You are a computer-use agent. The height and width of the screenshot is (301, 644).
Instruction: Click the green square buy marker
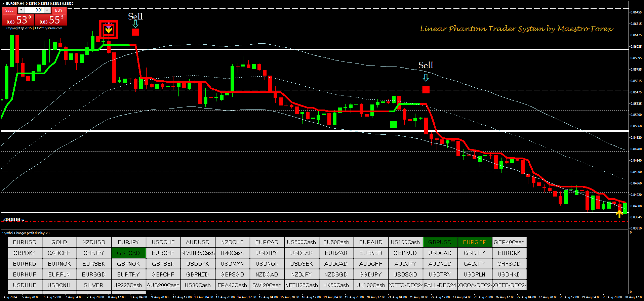tap(393, 124)
